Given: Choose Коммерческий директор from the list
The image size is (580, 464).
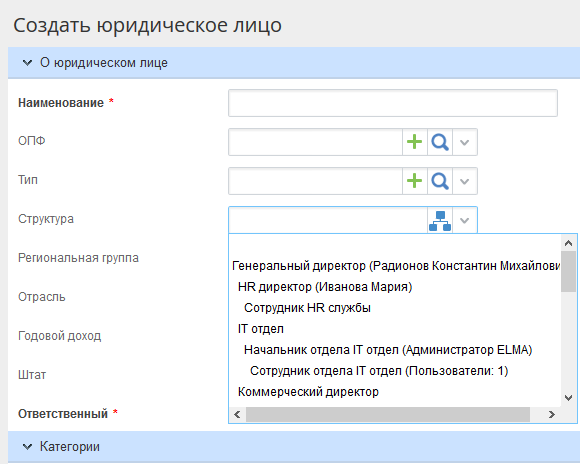Looking at the screenshot, I should tap(308, 391).
